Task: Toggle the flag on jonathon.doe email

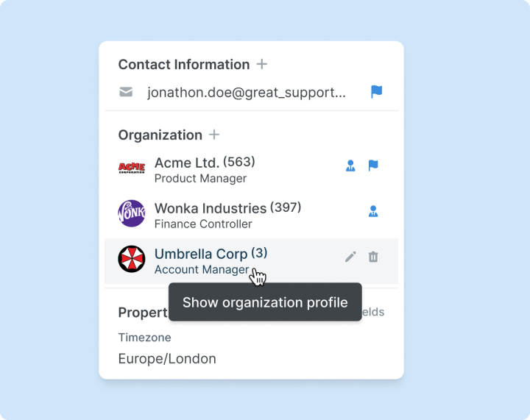Action: coord(376,92)
